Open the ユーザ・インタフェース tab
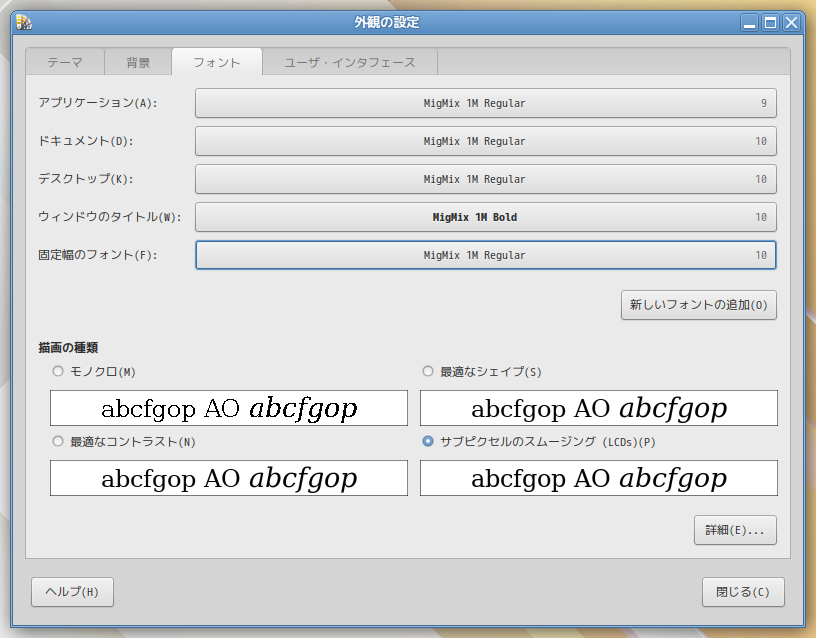This screenshot has height=638, width=816. pos(350,62)
